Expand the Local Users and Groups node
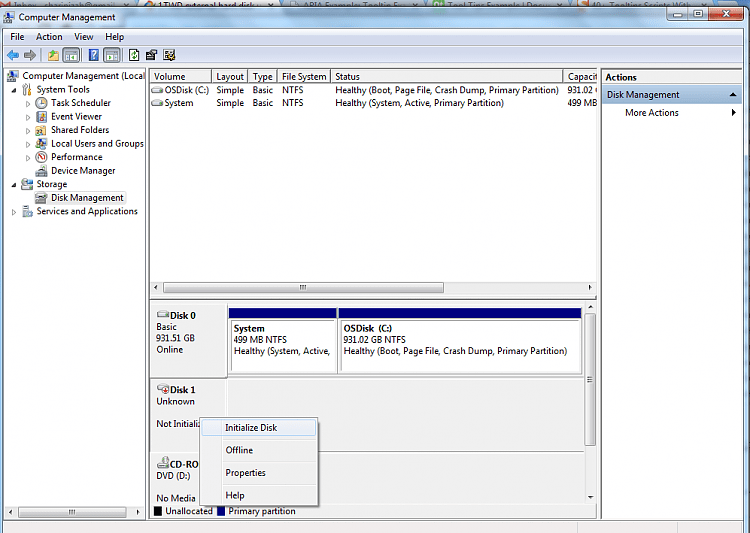750x533 pixels. tap(28, 144)
